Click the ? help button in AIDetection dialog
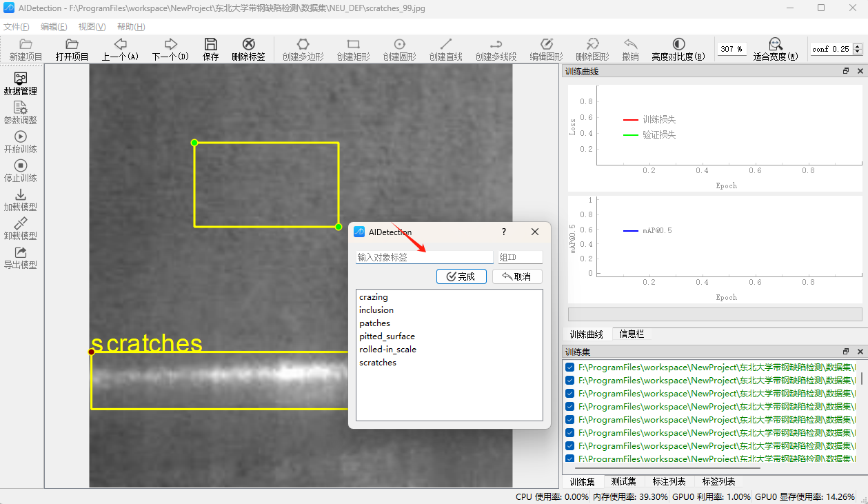 point(504,232)
